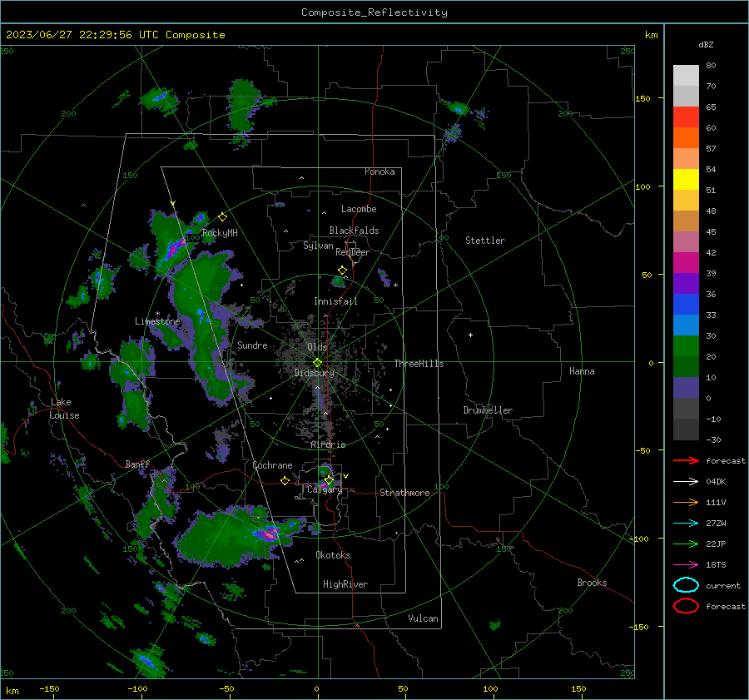Click the Innisfail city label
The image size is (749, 700).
point(335,301)
